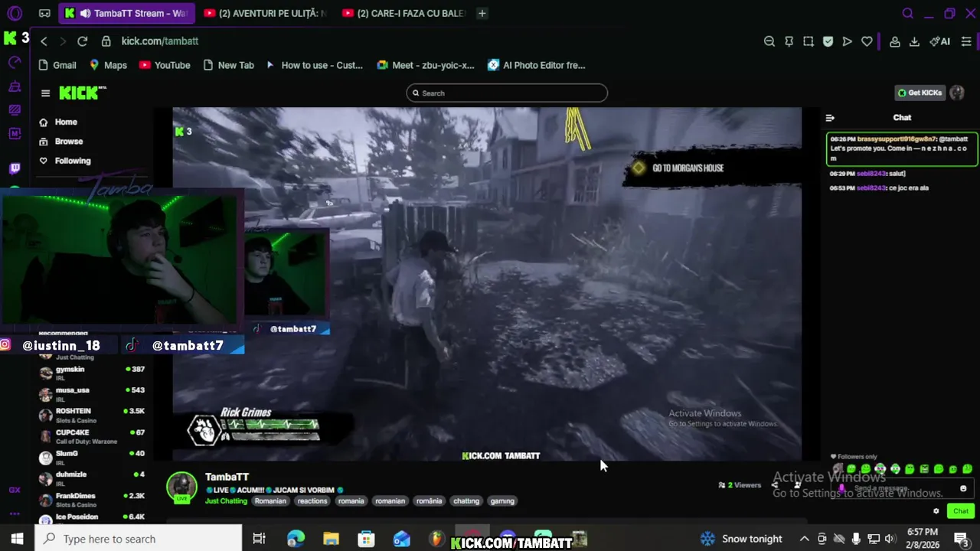Open the YouTube bookmark

click(x=165, y=65)
